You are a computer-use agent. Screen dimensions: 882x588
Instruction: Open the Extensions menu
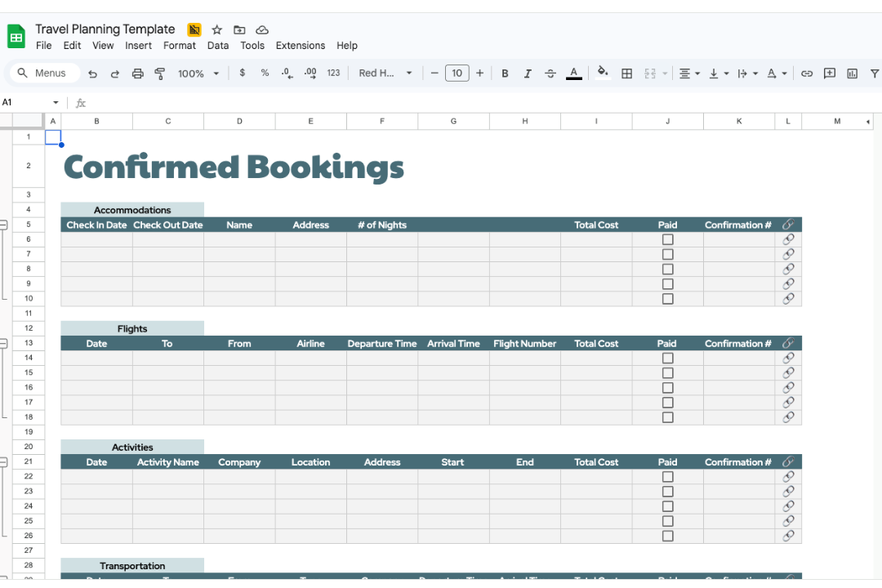tap(301, 45)
